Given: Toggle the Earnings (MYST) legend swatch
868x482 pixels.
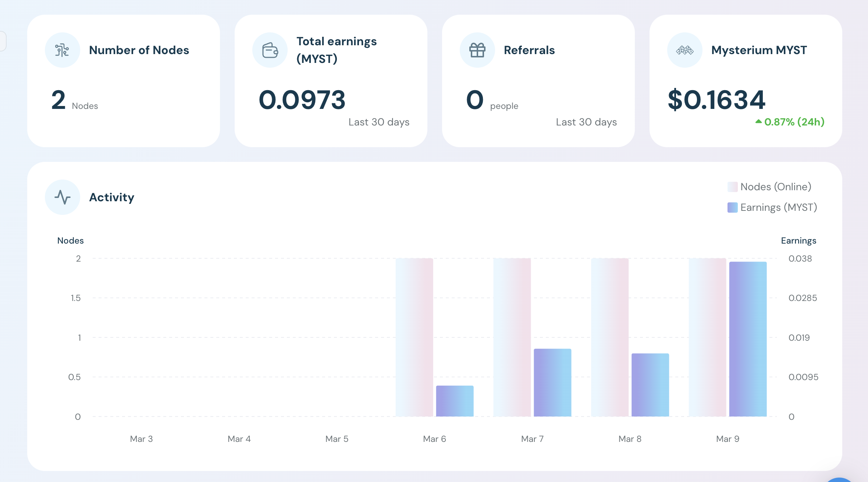Looking at the screenshot, I should tap(732, 208).
